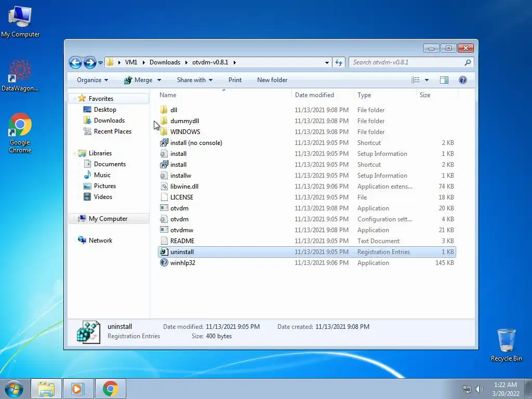Open the Documents library
The height and width of the screenshot is (399, 532).
[x=110, y=164]
